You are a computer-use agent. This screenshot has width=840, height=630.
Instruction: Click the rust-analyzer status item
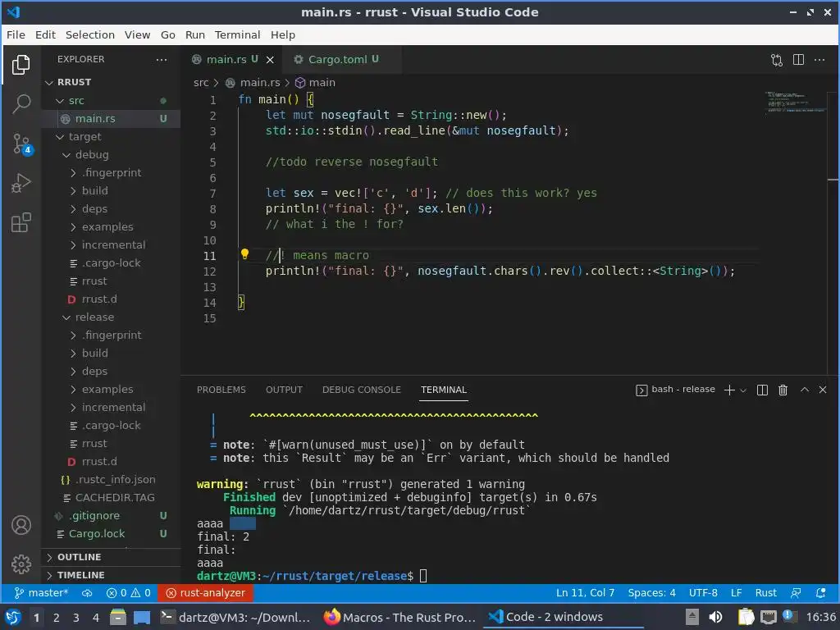[206, 592]
